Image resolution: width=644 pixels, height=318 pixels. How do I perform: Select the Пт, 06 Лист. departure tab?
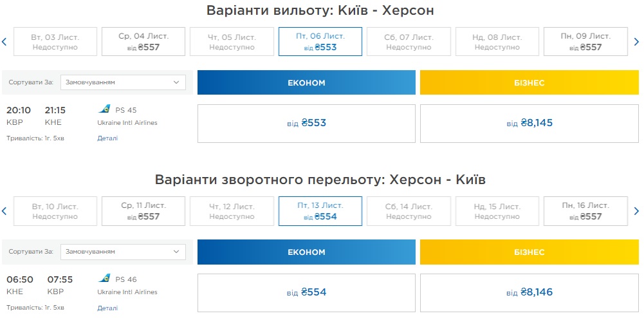click(x=320, y=42)
